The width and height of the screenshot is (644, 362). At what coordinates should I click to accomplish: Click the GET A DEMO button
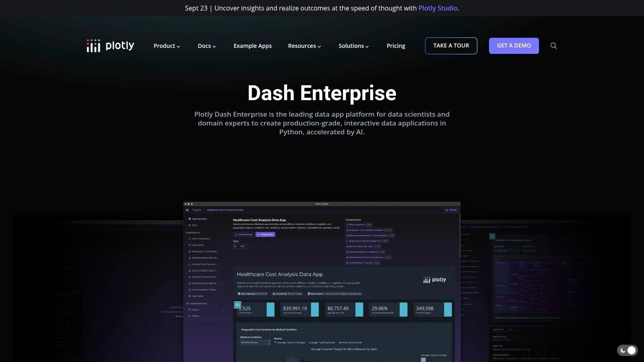click(514, 45)
